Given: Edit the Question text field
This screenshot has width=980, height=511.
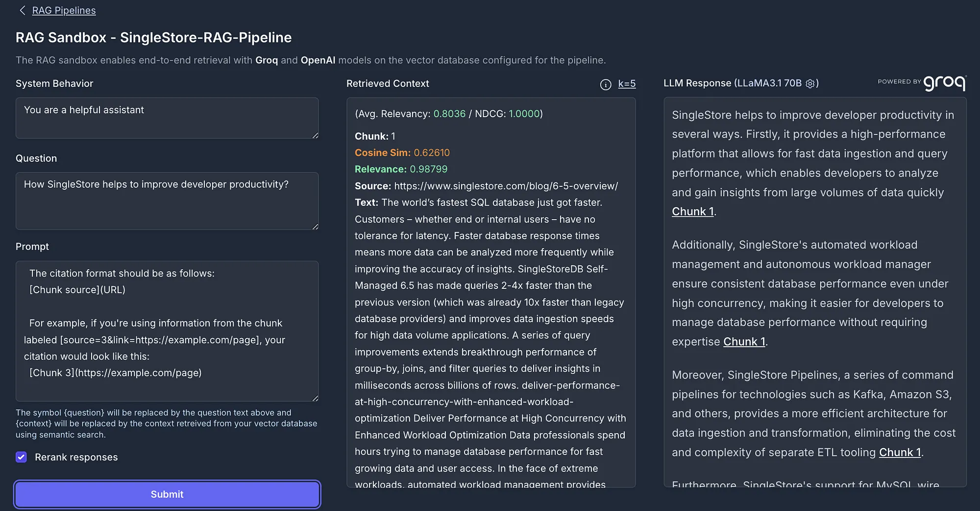Looking at the screenshot, I should (167, 201).
